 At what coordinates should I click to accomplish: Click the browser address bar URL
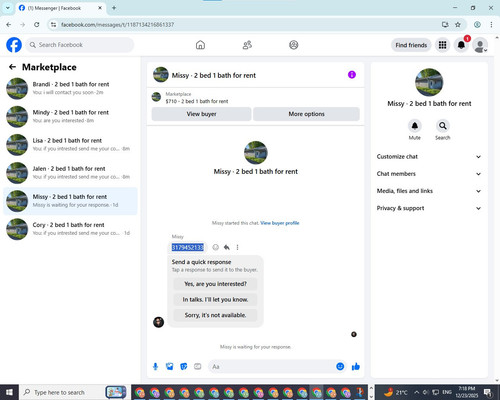click(117, 25)
